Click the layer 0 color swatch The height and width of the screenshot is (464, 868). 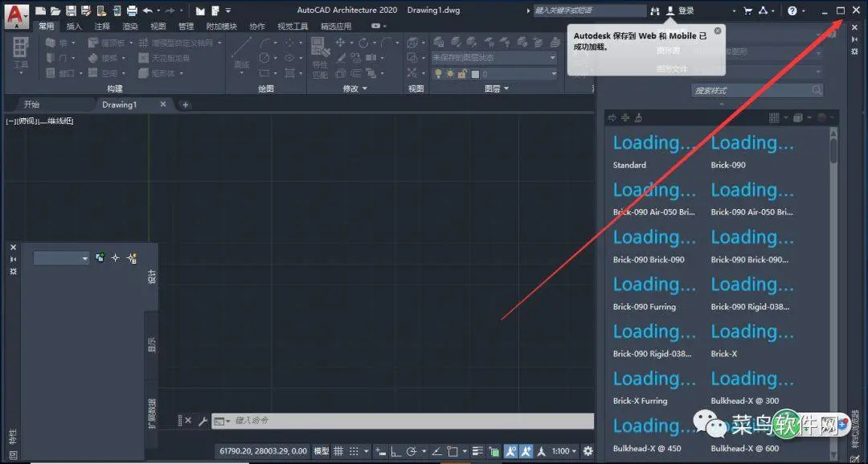475,74
